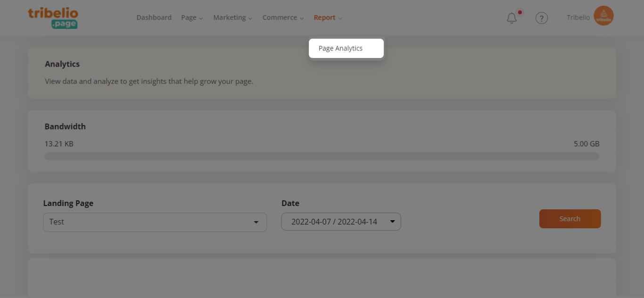The width and height of the screenshot is (644, 298).
Task: Click the 'View data and analyze' description
Action: pyautogui.click(x=149, y=81)
